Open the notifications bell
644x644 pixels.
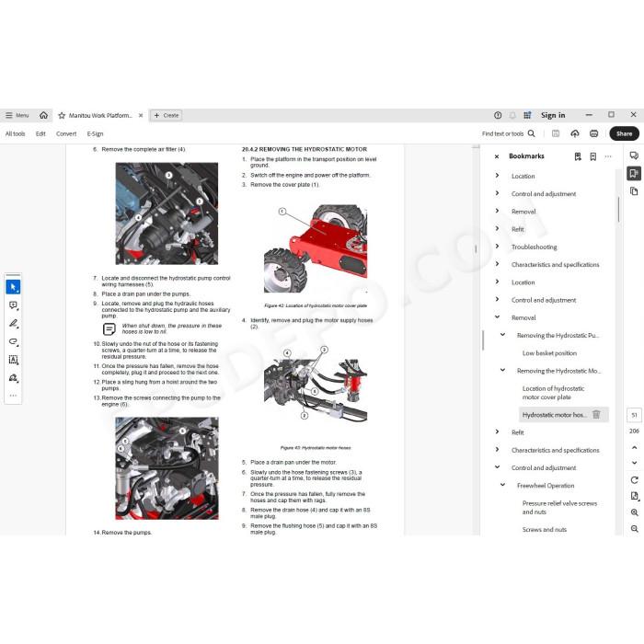(x=512, y=115)
